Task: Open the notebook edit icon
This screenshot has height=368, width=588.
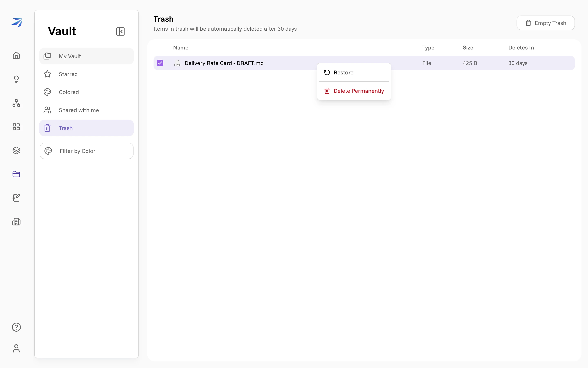Action: click(x=16, y=198)
